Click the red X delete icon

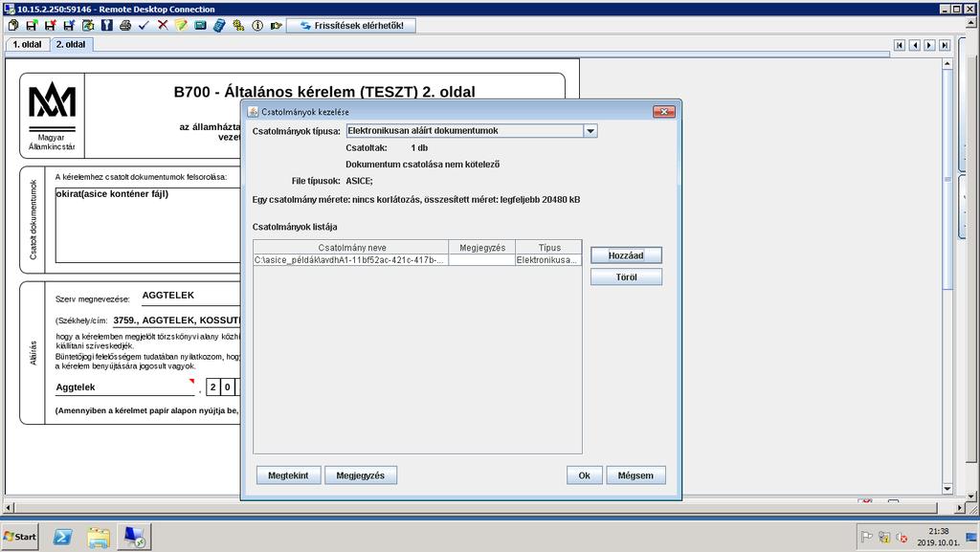(163, 26)
